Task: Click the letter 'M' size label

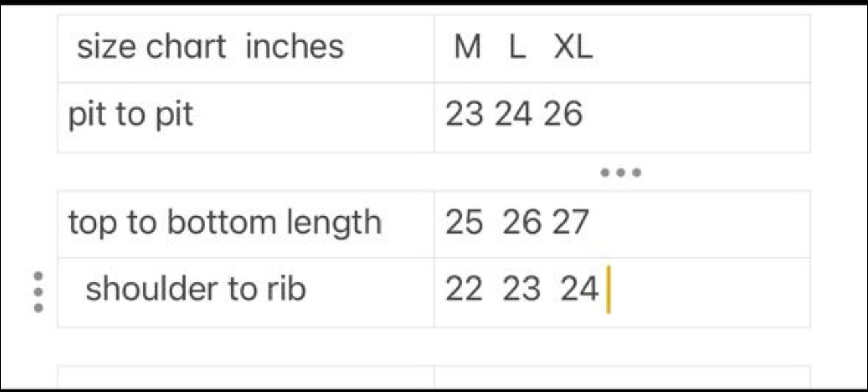Action: 468,48
